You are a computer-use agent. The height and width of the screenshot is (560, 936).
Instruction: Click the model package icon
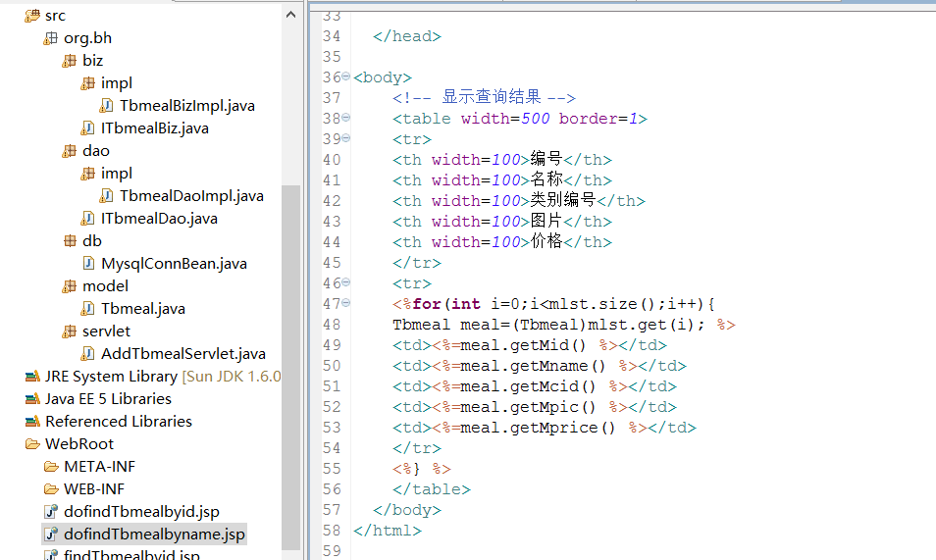70,286
